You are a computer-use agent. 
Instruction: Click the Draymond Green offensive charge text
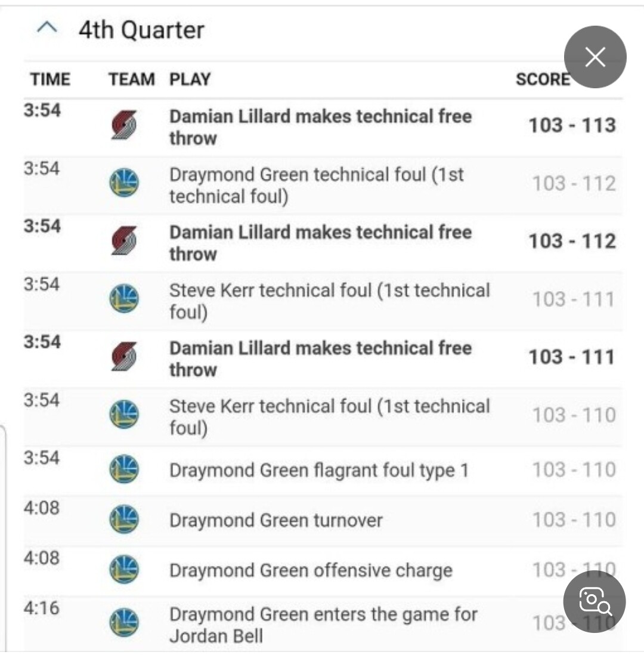[310, 571]
